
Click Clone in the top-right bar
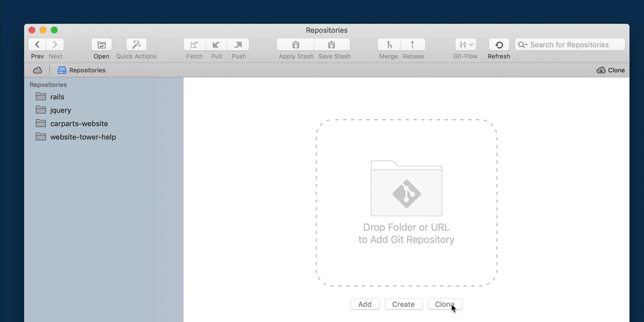coord(610,70)
